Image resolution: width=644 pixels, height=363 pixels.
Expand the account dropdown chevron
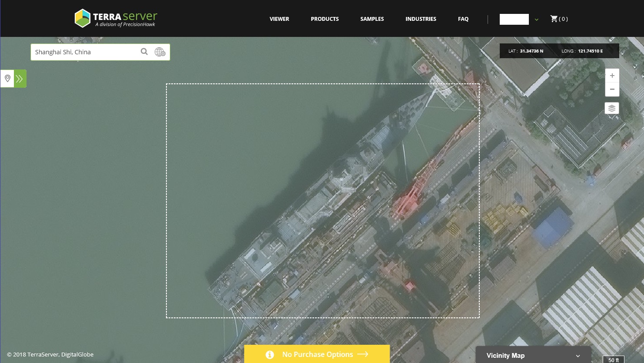coord(537,20)
